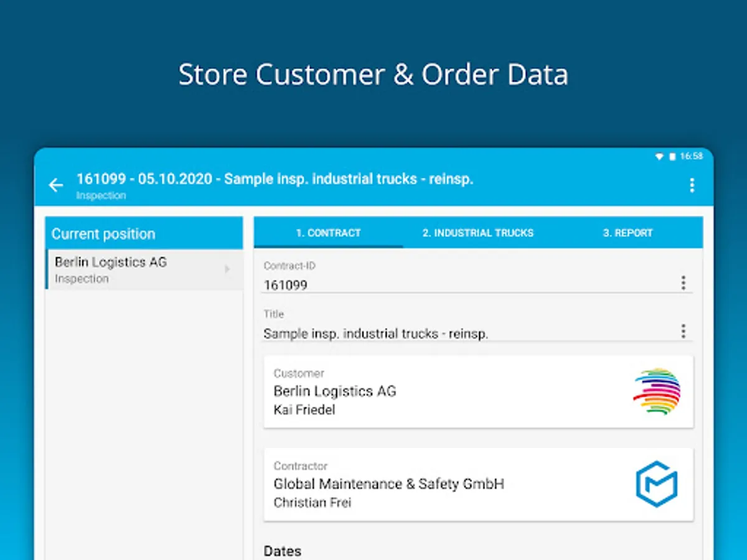Image resolution: width=747 pixels, height=560 pixels.
Task: Switch to the 1. Contract tab
Action: [x=328, y=233]
